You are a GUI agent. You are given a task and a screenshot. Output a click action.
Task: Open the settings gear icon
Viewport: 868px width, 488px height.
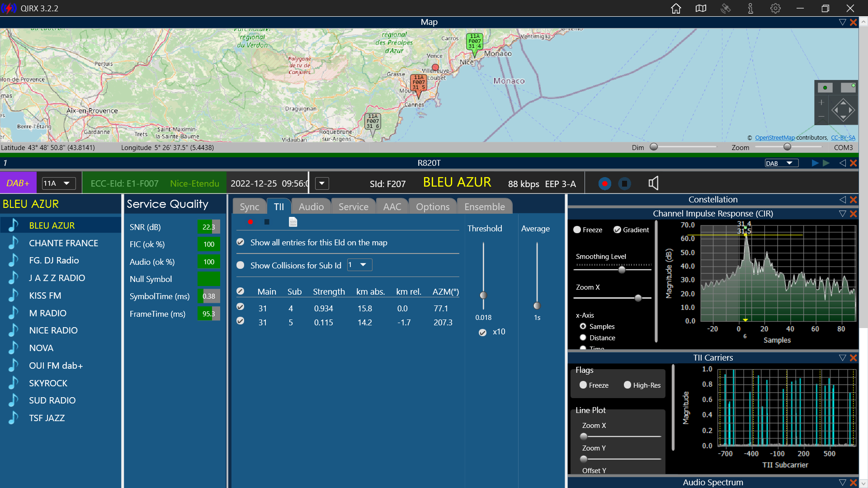775,9
